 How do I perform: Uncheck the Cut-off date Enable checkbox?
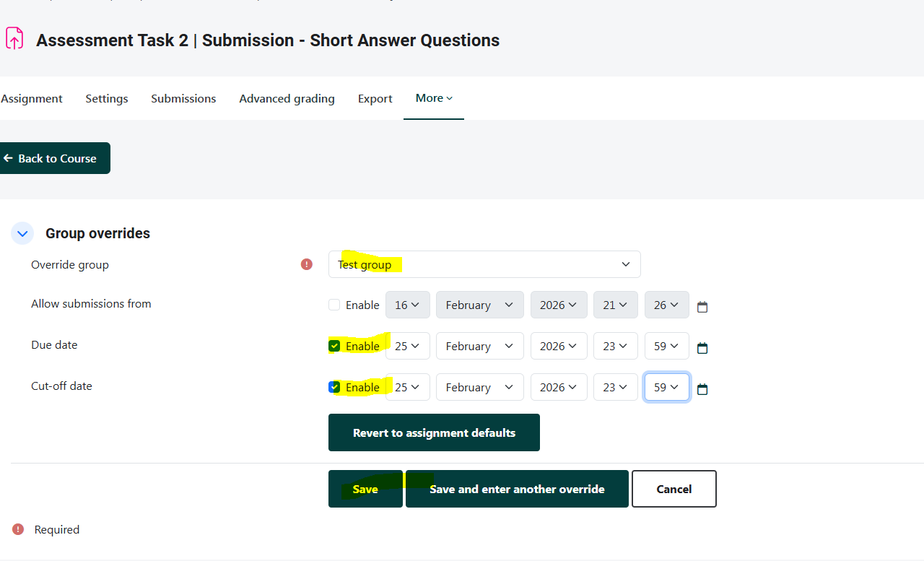334,387
